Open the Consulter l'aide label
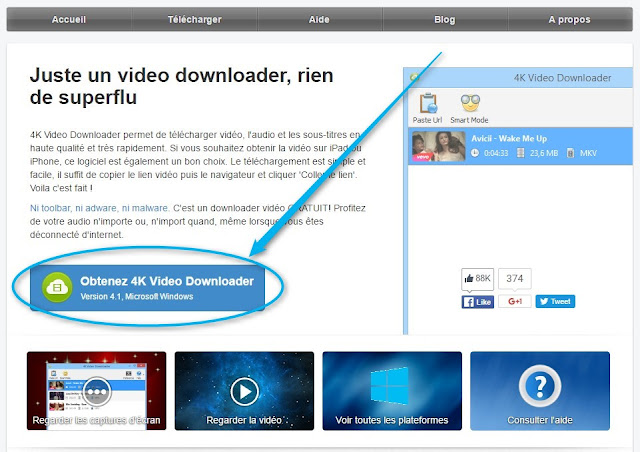 click(x=540, y=420)
